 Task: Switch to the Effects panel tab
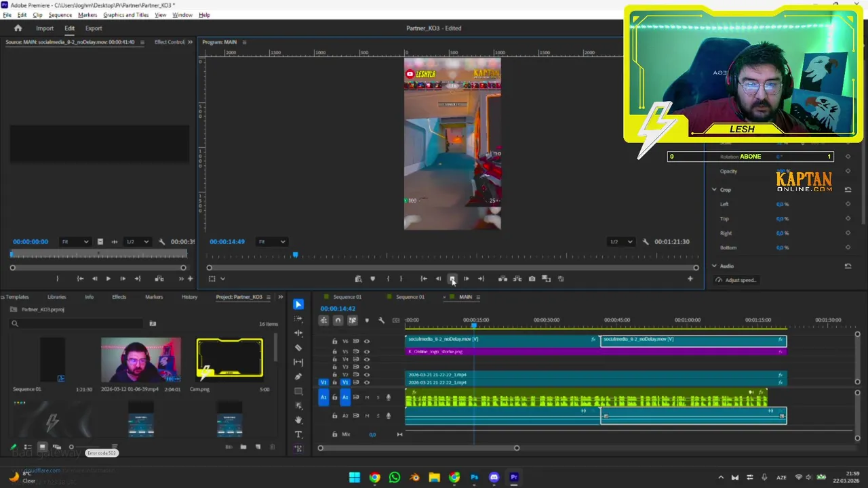point(119,297)
